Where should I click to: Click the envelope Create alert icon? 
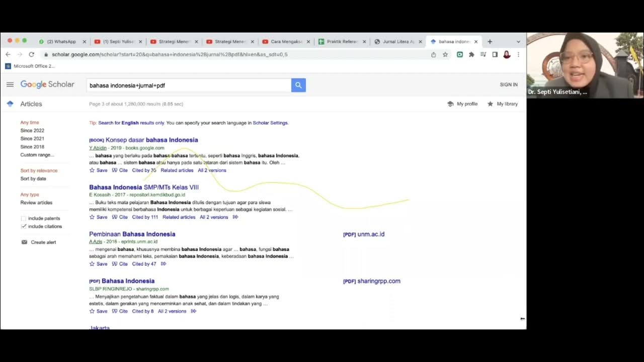tap(24, 242)
